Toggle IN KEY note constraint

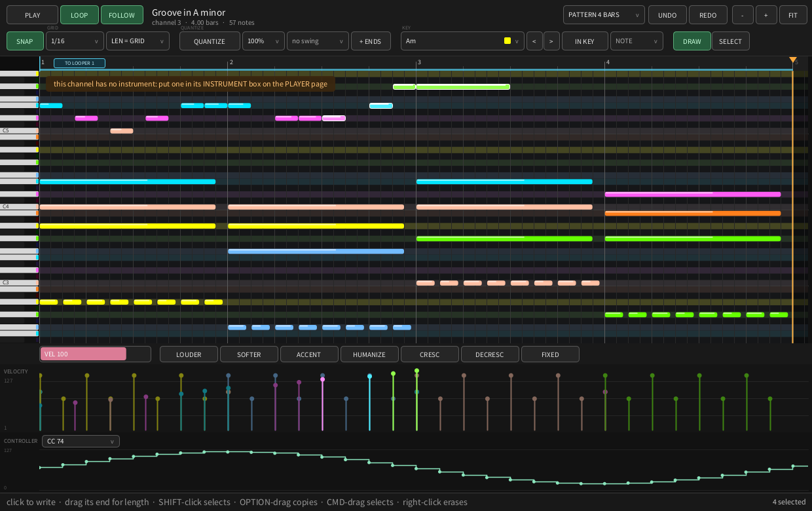click(584, 41)
